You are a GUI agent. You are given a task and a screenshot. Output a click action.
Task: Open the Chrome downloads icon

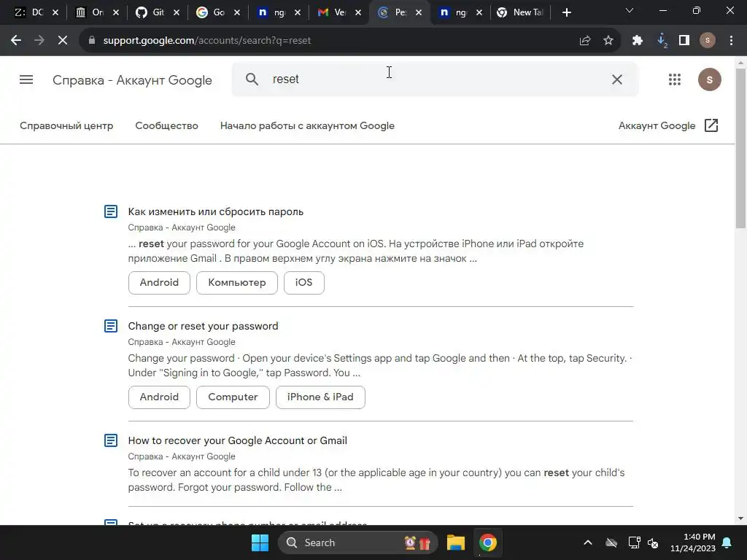(x=662, y=41)
